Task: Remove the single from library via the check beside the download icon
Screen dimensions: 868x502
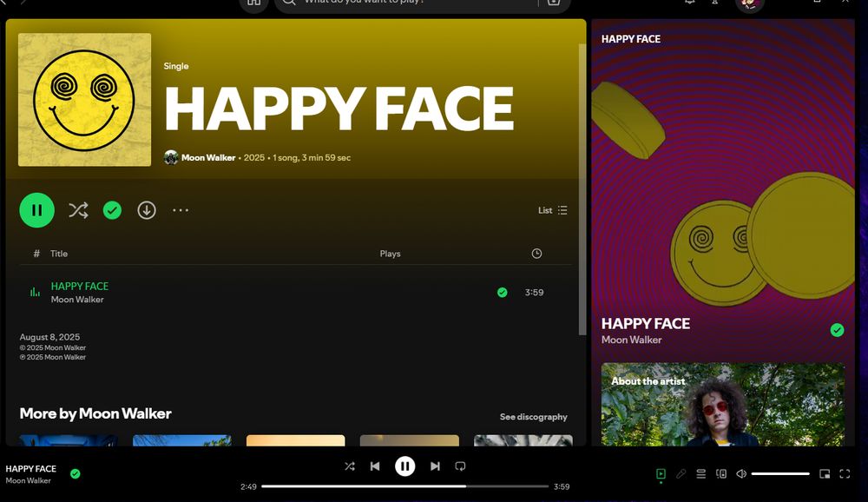Action: (x=112, y=210)
